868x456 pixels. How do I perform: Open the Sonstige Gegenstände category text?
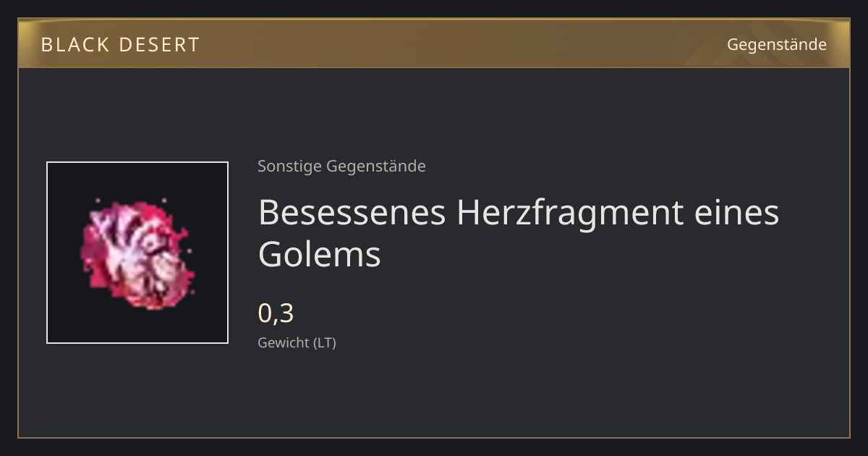[x=341, y=166]
